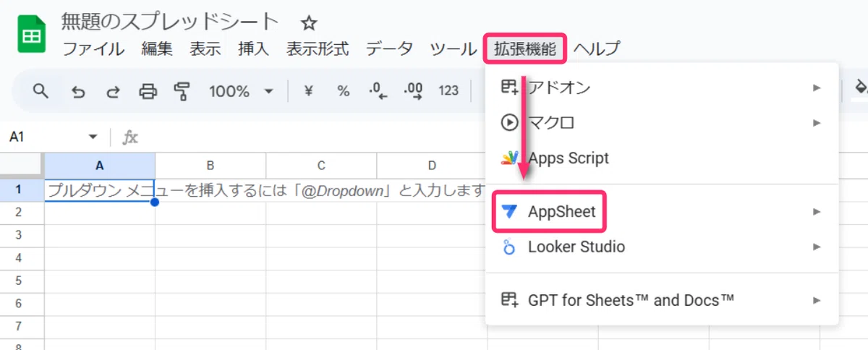This screenshot has height=350, width=868.
Task: Apply percent format
Action: (344, 91)
